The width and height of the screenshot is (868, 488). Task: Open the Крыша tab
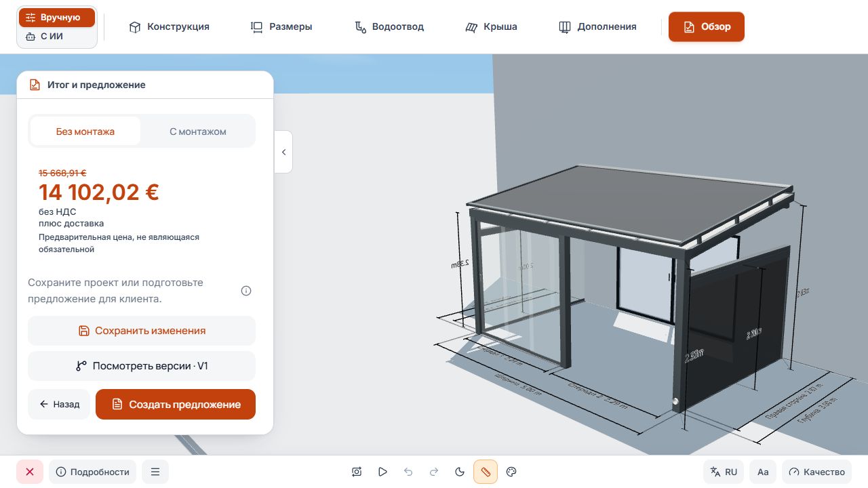pyautogui.click(x=492, y=27)
